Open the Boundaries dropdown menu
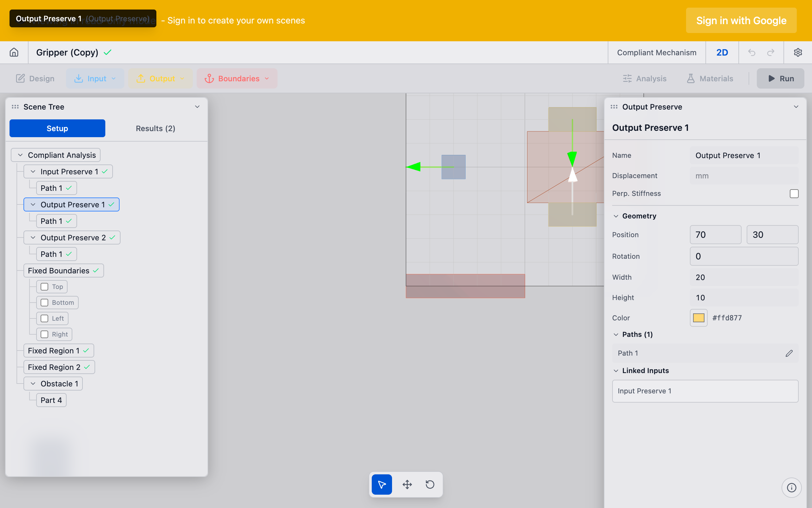This screenshot has width=812, height=508. point(237,79)
